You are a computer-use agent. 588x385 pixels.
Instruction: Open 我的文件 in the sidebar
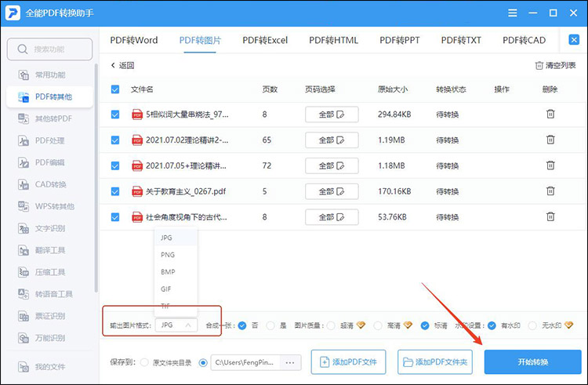click(x=49, y=367)
